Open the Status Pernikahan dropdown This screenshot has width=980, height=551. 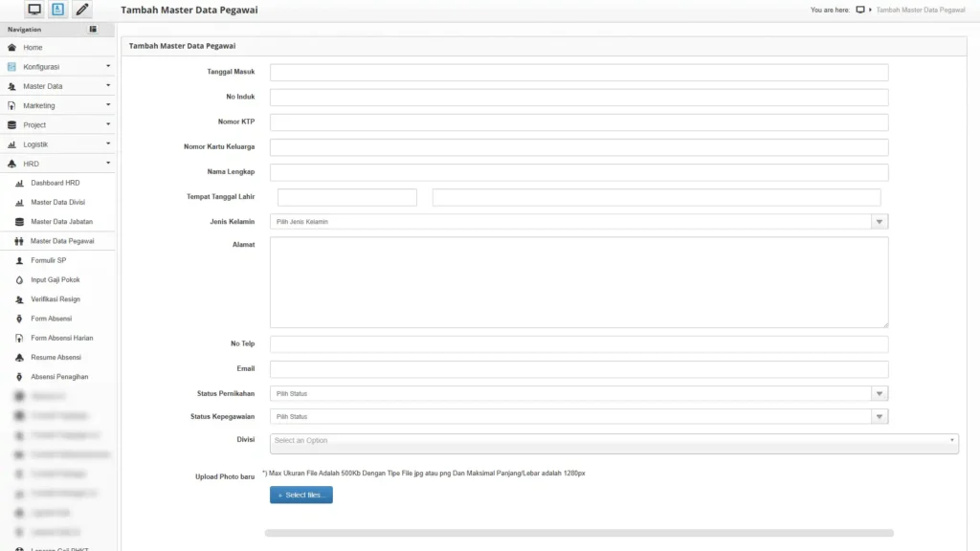click(578, 393)
